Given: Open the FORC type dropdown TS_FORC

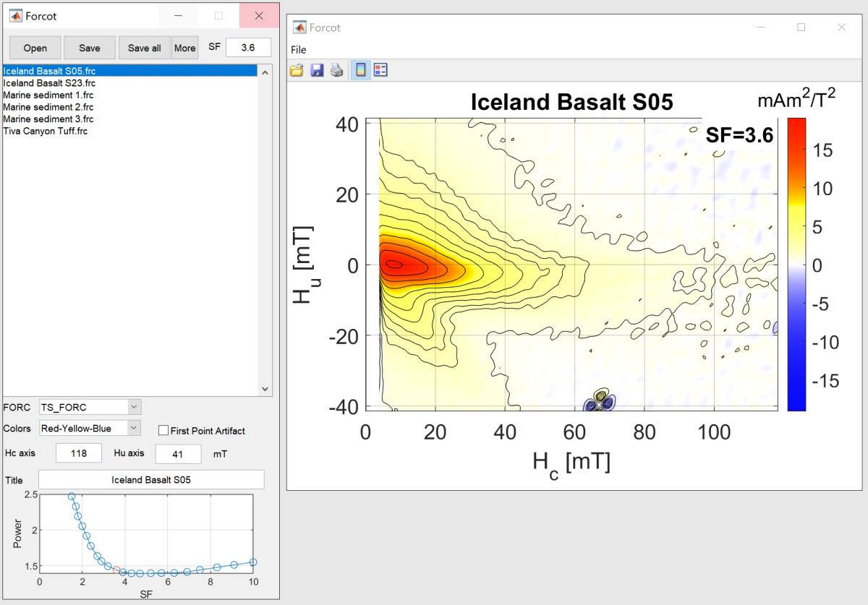Looking at the screenshot, I should click(x=90, y=407).
